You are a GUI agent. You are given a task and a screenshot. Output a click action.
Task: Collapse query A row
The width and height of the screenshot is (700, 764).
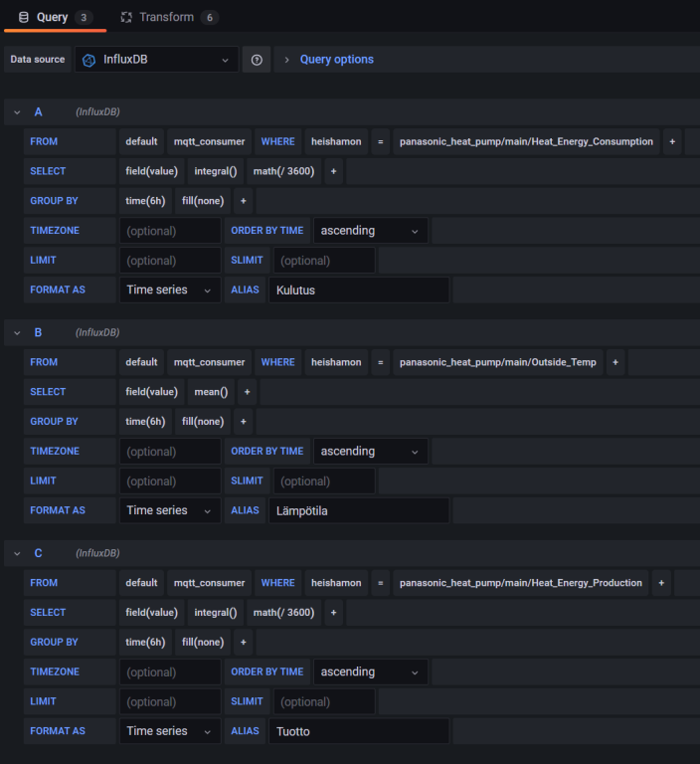tap(17, 112)
